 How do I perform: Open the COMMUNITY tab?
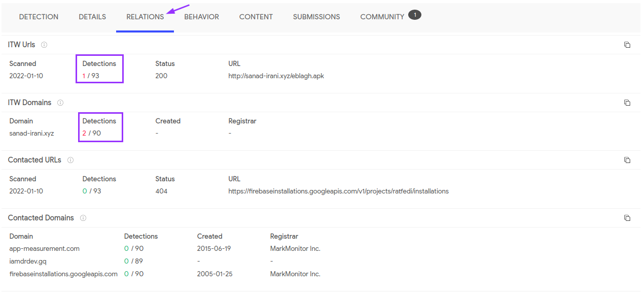[382, 17]
